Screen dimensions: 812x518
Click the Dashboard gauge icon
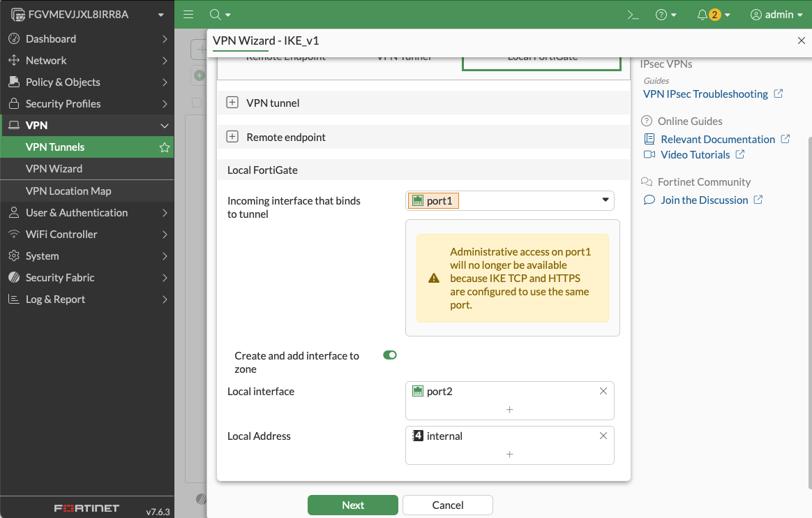click(x=14, y=39)
